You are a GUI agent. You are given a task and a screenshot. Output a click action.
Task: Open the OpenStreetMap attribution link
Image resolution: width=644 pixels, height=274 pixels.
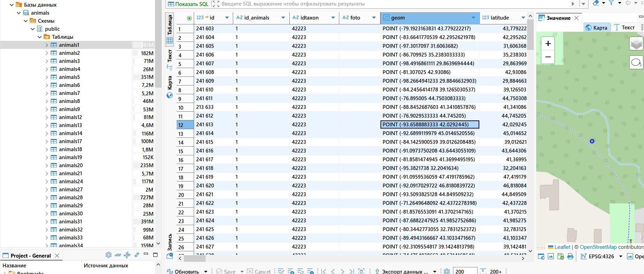(x=598, y=247)
